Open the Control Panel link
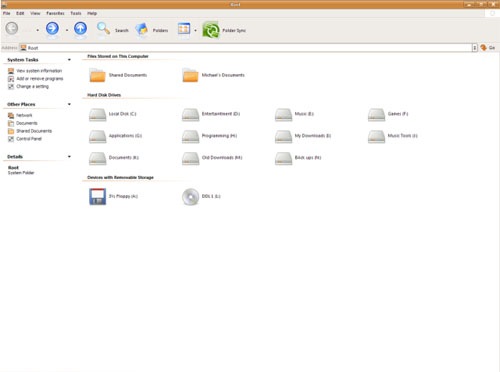Screen dimensions: 500x372 (29, 139)
